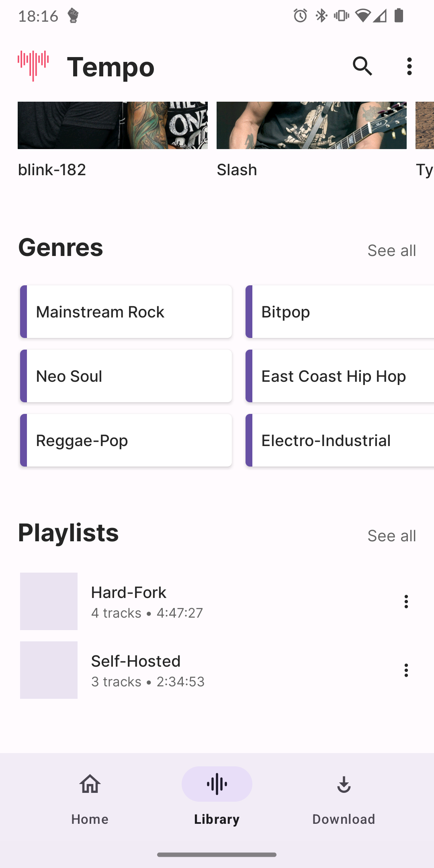This screenshot has height=868, width=434.
Task: See all Genres
Action: point(391,250)
